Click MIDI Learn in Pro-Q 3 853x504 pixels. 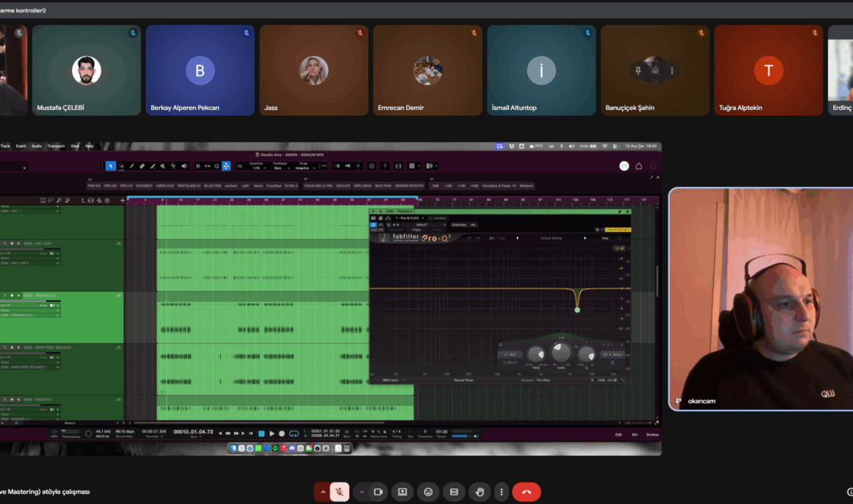[x=390, y=380]
